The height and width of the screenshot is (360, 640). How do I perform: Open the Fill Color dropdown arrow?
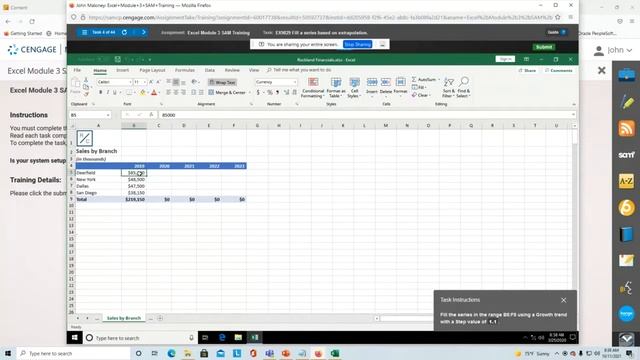(x=148, y=93)
